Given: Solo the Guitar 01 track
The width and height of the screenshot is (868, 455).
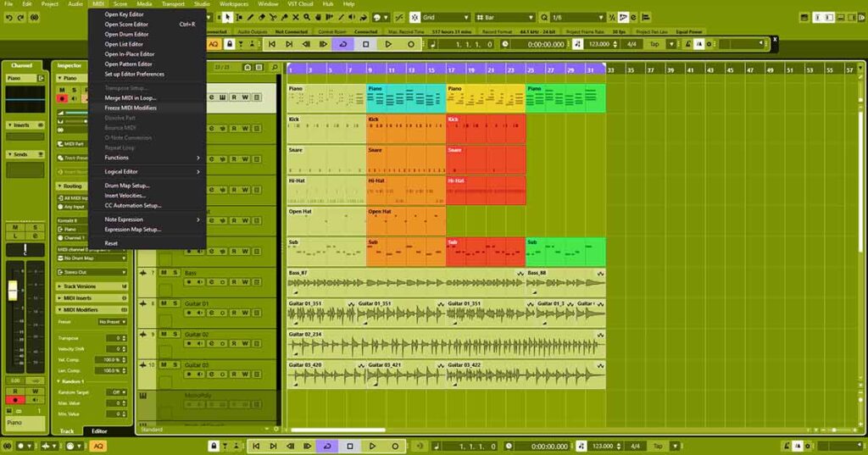Looking at the screenshot, I should pyautogui.click(x=175, y=303).
